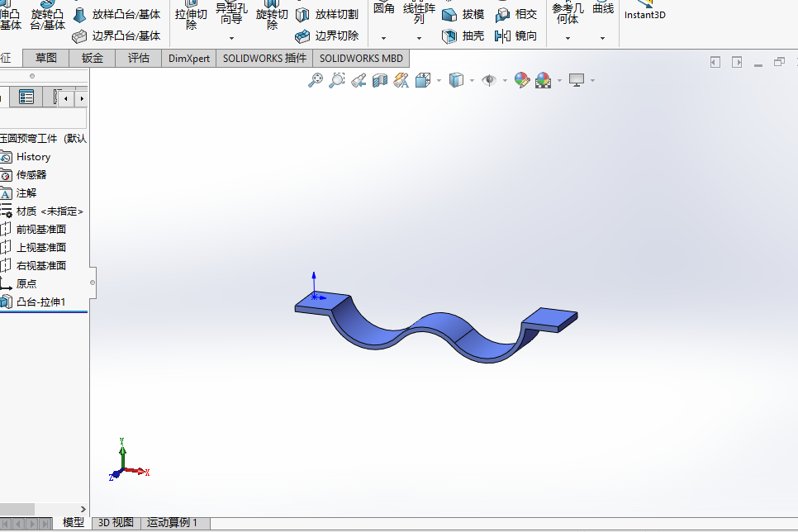Toggle Instant3D button
Screen dimensions: 798x532
pyautogui.click(x=645, y=10)
